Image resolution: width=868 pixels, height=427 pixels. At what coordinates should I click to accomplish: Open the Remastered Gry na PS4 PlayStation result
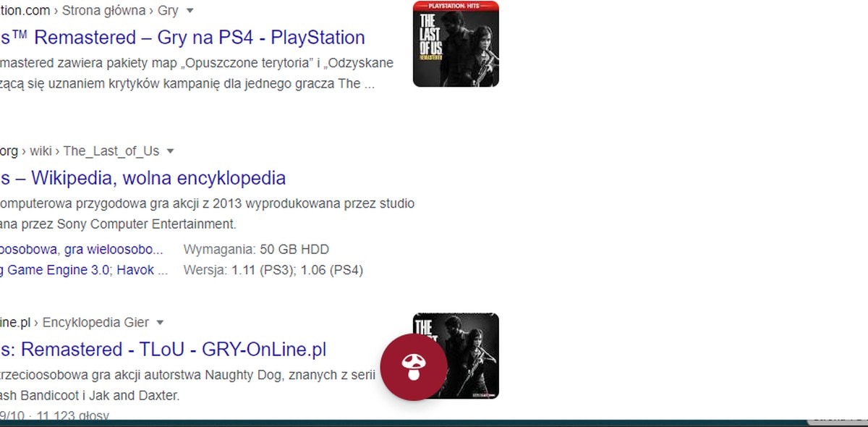click(x=182, y=37)
